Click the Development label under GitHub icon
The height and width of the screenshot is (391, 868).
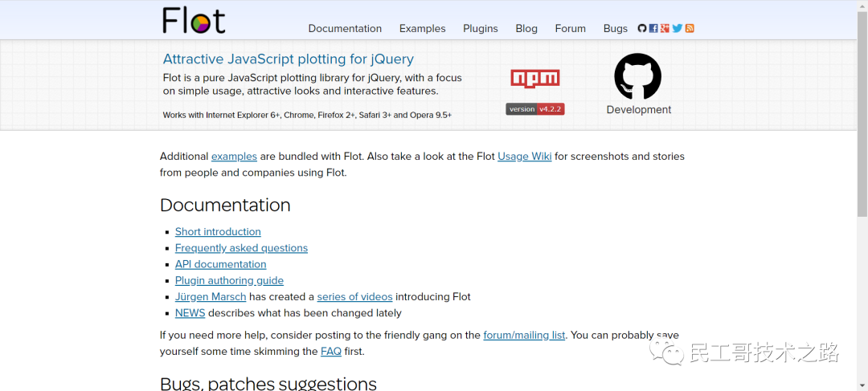click(x=639, y=109)
